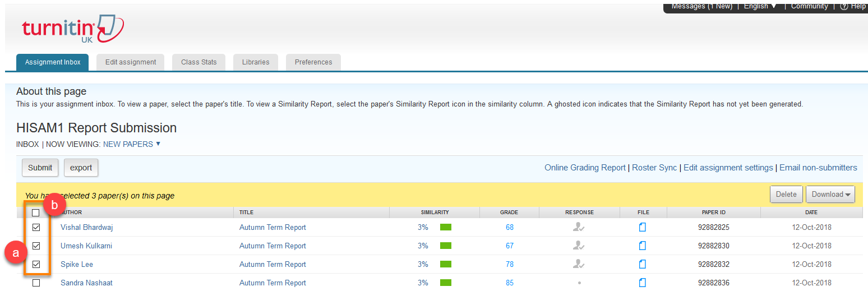
Task: Open the Community link
Action: pos(809,6)
